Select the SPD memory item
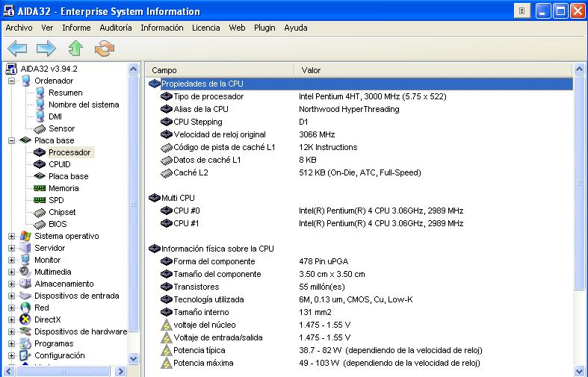 56,200
